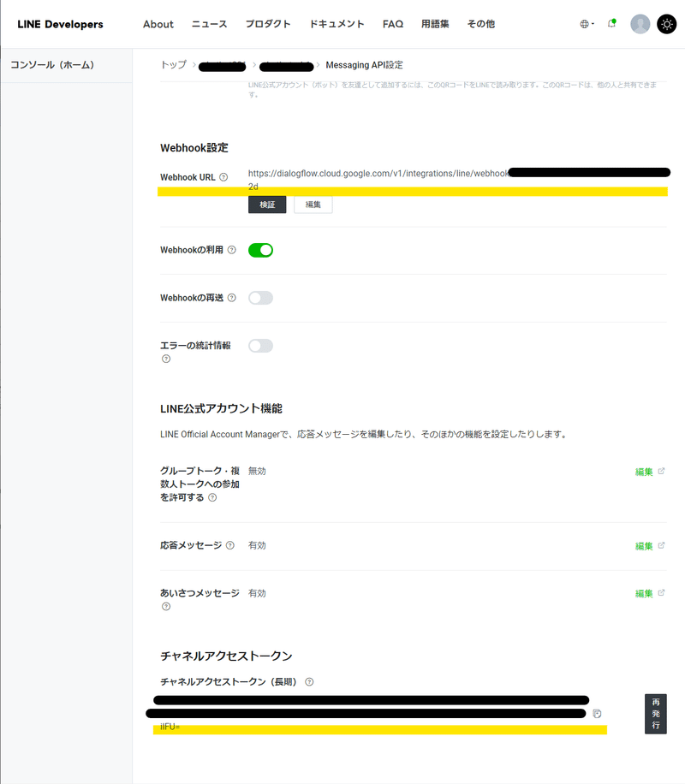Click external-link icon in グループトーク row

pyautogui.click(x=661, y=471)
